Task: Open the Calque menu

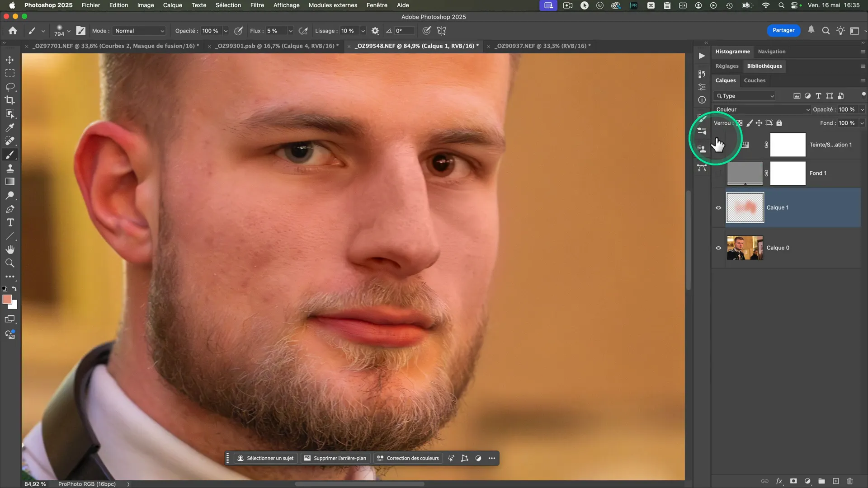Action: pos(173,5)
